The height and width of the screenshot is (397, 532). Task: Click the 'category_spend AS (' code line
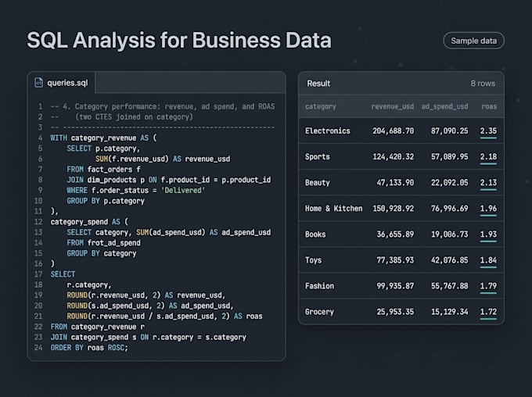pyautogui.click(x=89, y=222)
